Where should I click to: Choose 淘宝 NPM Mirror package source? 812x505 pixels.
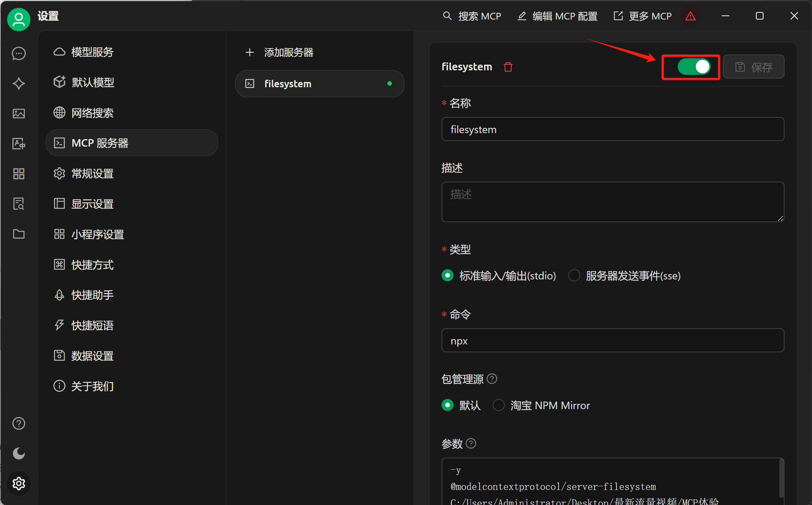(499, 405)
